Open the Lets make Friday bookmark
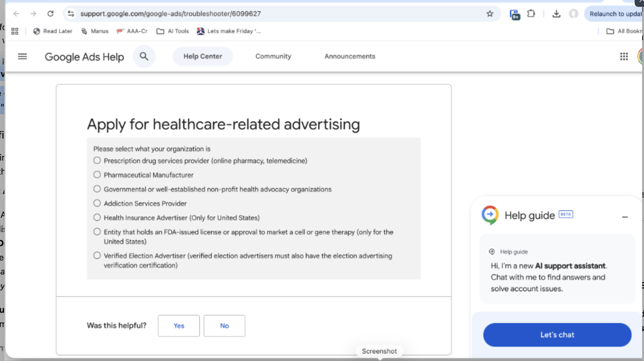The image size is (644, 361). 229,31
